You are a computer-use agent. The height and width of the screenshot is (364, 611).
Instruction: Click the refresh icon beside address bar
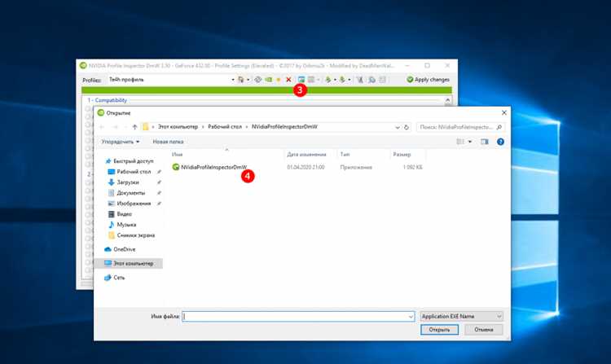click(407, 127)
